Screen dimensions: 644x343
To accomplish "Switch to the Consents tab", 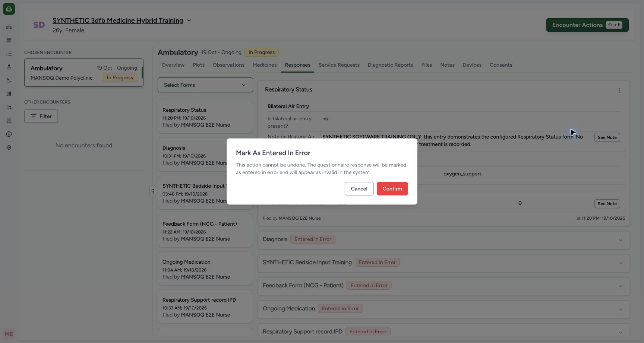I will tap(501, 65).
